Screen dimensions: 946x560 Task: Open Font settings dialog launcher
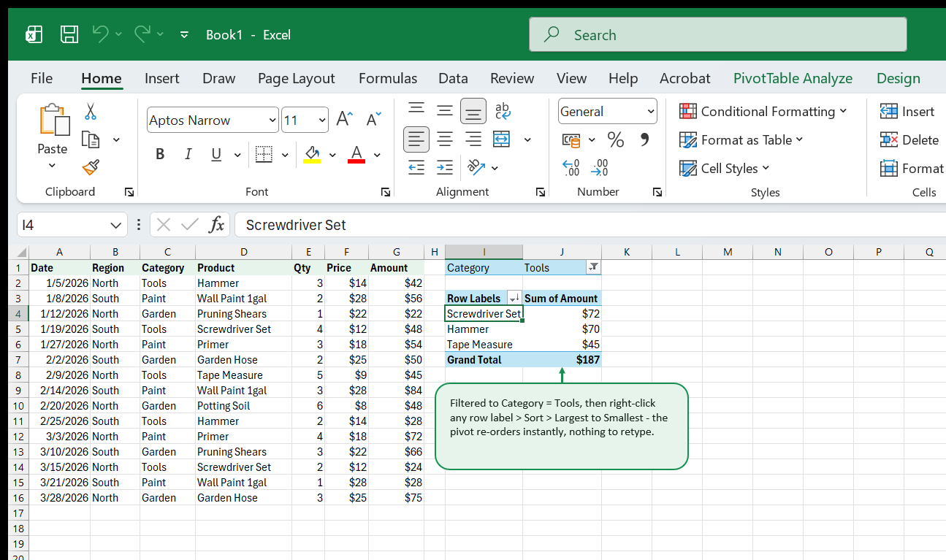click(x=385, y=192)
